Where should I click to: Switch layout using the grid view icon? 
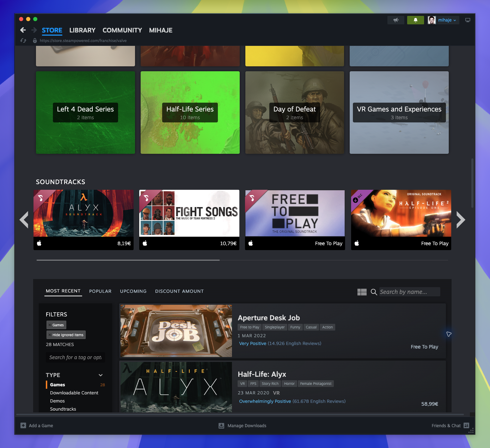click(362, 292)
